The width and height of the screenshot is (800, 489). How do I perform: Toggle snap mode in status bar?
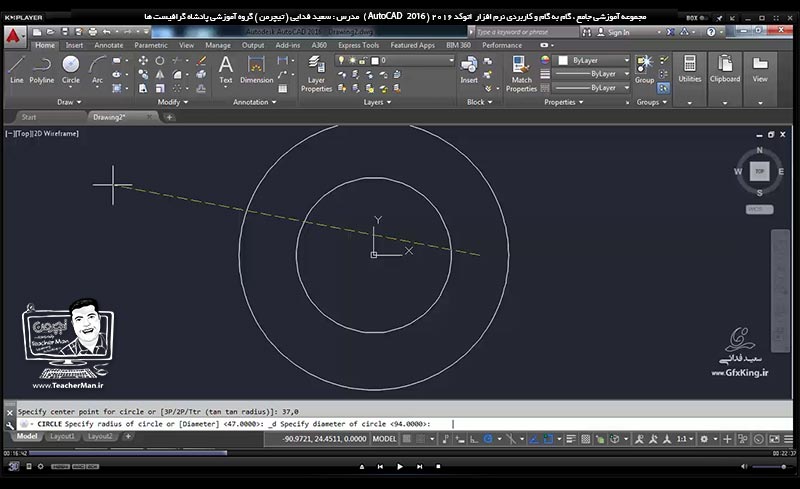pos(420,438)
